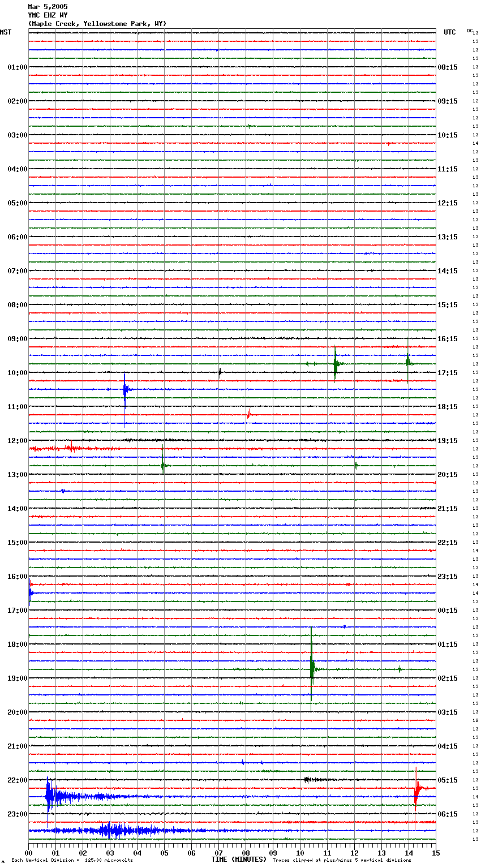Click the MST time label '11:00'
This screenshot has height=868, width=481.
click(18, 407)
